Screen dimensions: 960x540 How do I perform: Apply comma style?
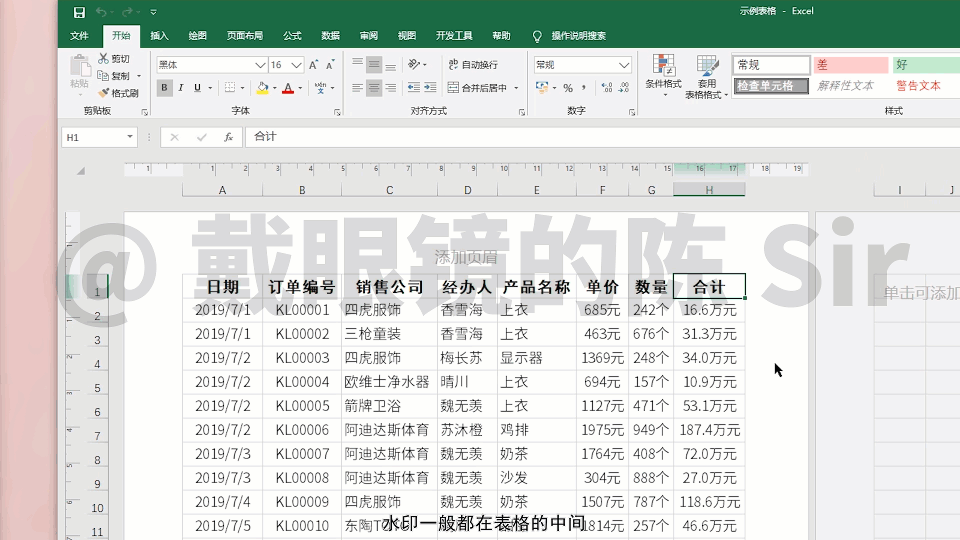pyautogui.click(x=584, y=88)
